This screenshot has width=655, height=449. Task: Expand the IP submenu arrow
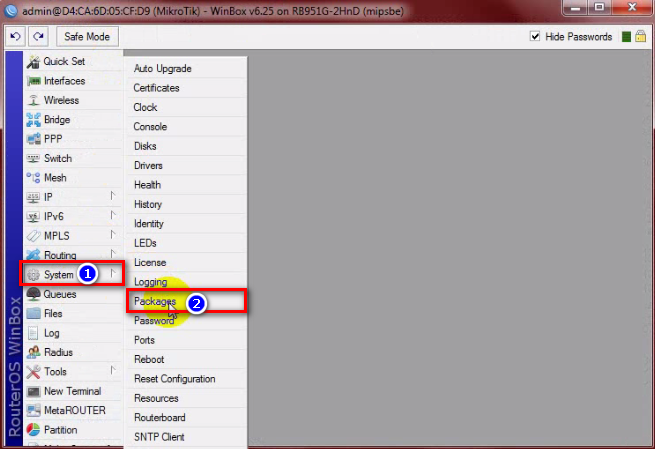click(x=112, y=195)
